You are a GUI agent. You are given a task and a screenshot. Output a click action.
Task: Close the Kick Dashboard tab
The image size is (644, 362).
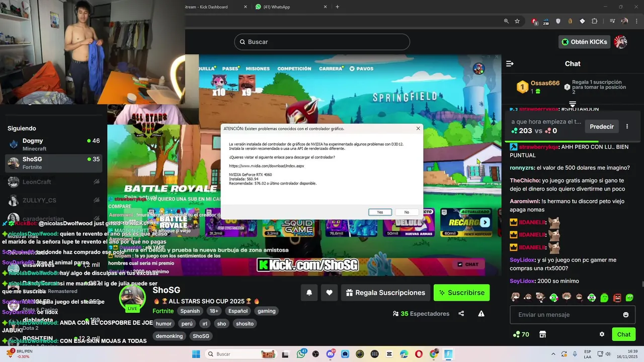pos(246,7)
